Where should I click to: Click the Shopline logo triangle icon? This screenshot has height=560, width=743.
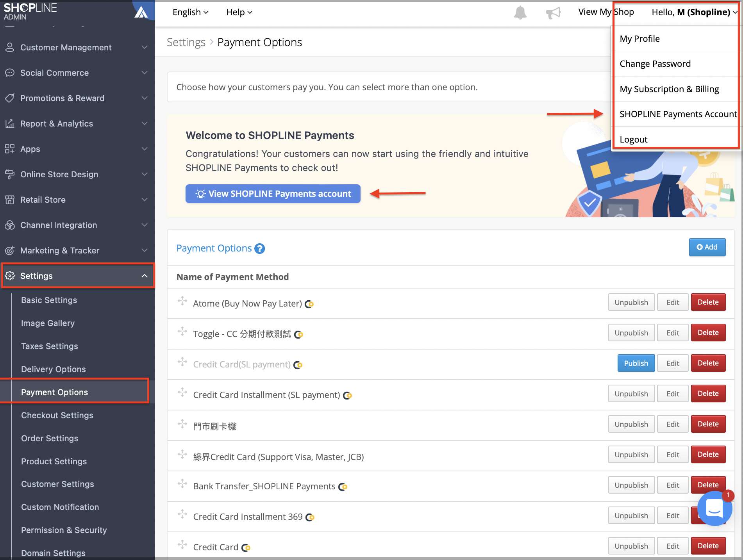click(141, 12)
